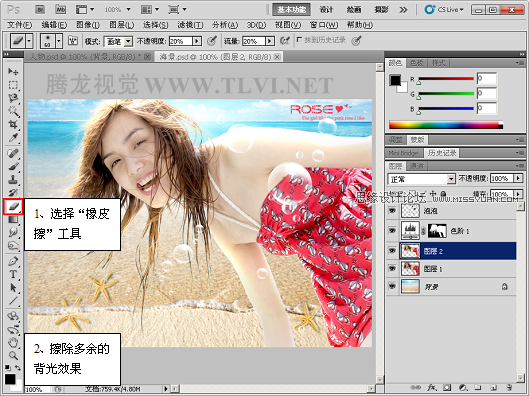
Task: Open the 文件(F) menu
Action: (x=19, y=25)
